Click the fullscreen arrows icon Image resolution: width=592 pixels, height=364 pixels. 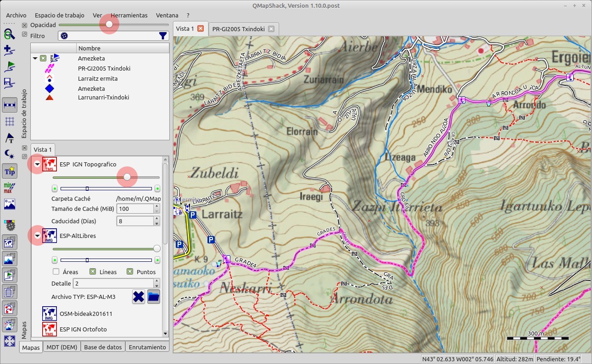coord(10,341)
